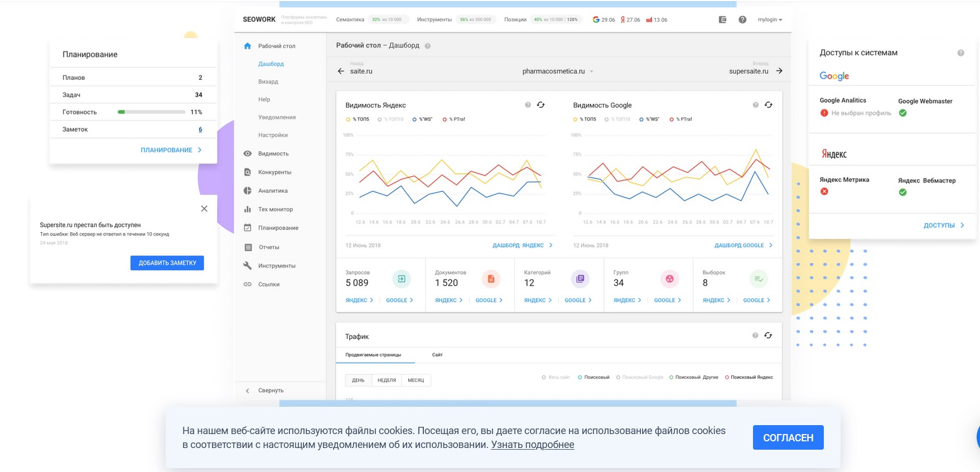Select Дашборд in the sidebar menu
980x472 pixels.
click(271, 64)
